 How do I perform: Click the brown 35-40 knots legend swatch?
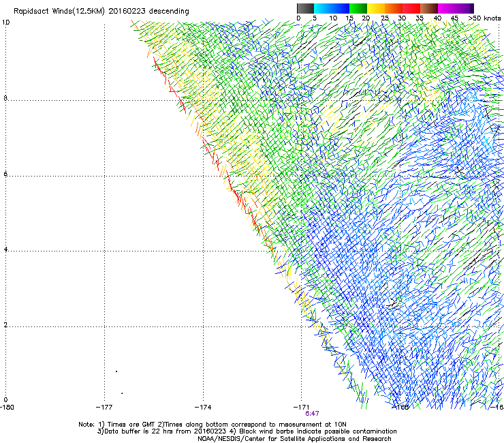point(429,8)
